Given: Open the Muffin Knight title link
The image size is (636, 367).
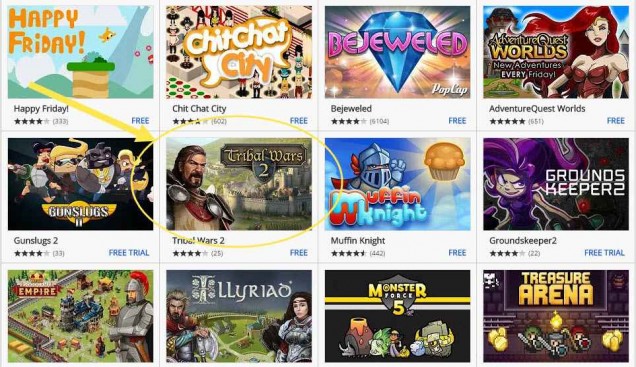Looking at the screenshot, I should [x=358, y=240].
